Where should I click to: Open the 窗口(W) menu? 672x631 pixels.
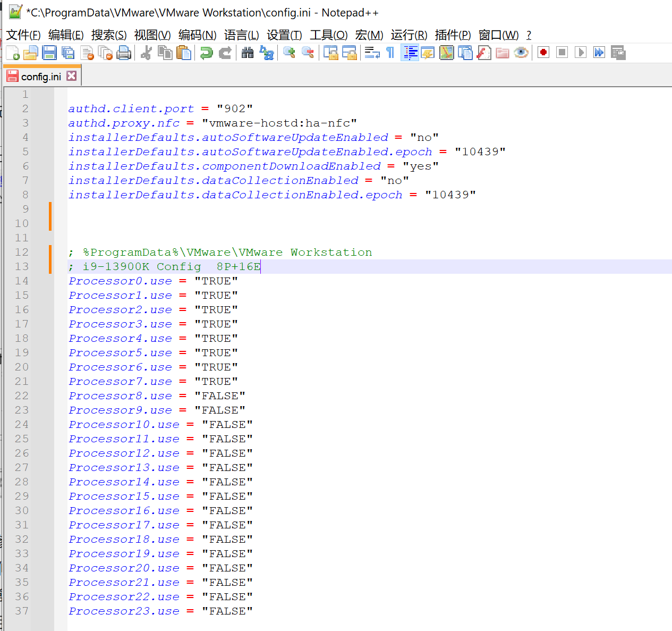[x=499, y=35]
